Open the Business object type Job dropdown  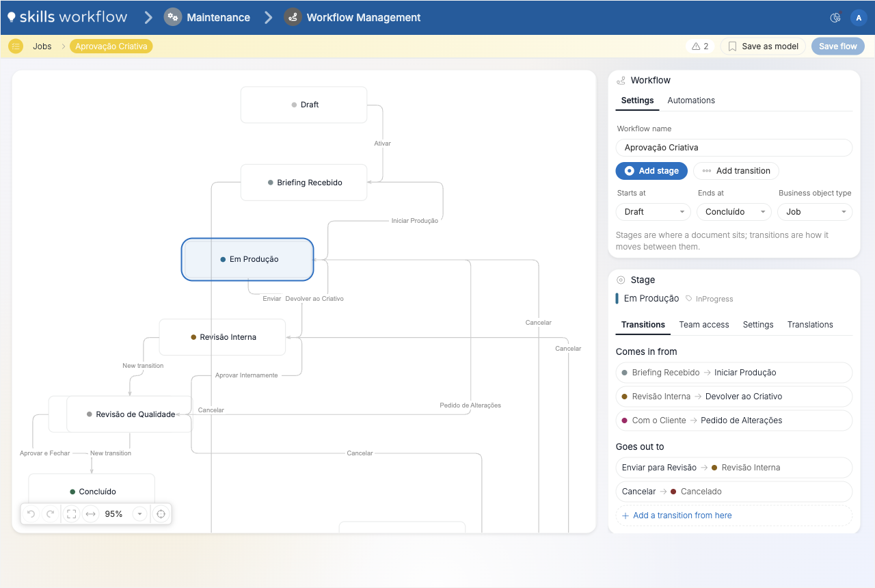815,212
